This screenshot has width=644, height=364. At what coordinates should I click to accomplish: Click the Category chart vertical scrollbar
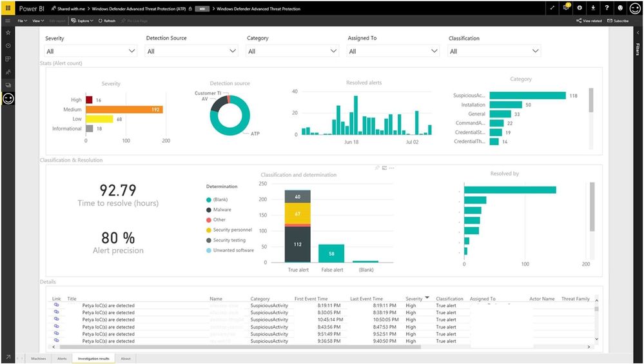click(591, 100)
